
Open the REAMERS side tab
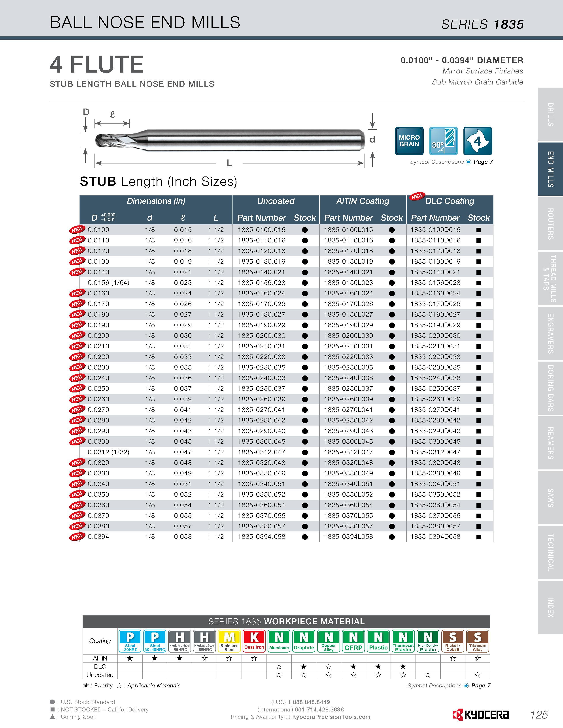click(550, 443)
